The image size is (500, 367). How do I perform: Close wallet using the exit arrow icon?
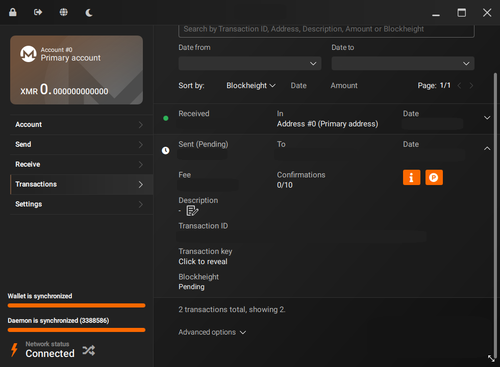[38, 12]
